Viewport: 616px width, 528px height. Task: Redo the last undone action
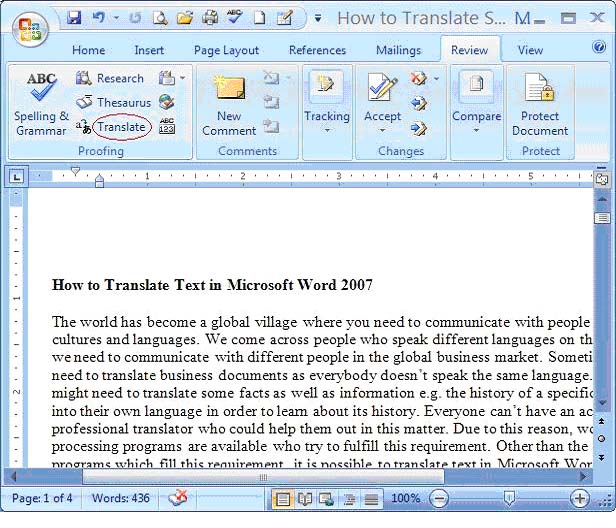click(x=135, y=18)
